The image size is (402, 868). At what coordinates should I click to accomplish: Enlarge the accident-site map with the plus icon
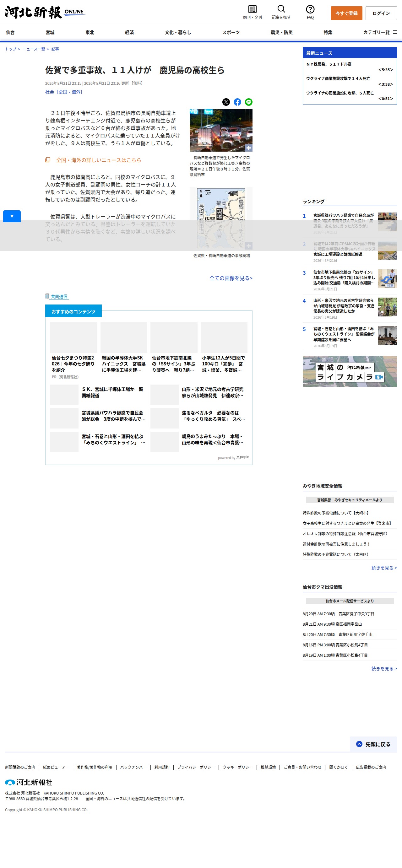click(249, 245)
